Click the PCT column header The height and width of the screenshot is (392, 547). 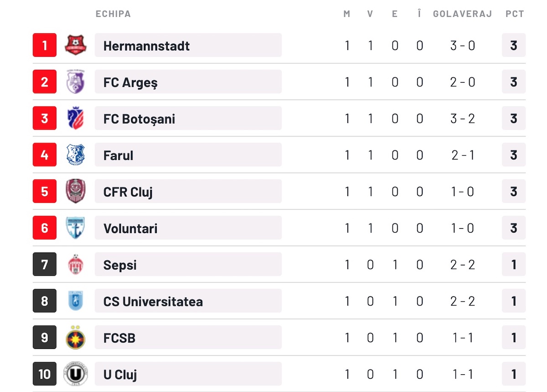point(515,14)
